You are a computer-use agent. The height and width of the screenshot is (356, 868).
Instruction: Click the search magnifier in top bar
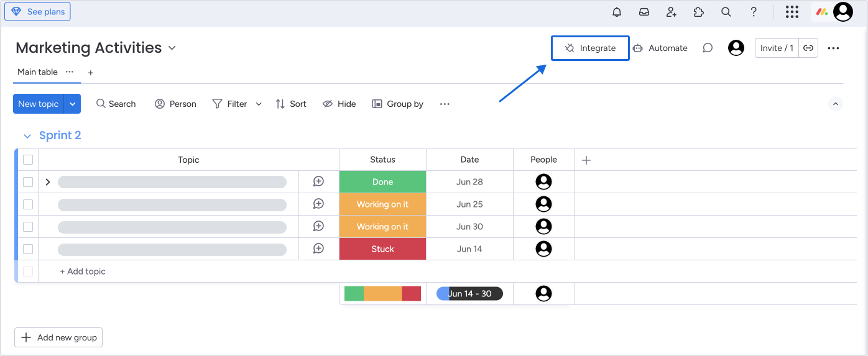(x=726, y=12)
